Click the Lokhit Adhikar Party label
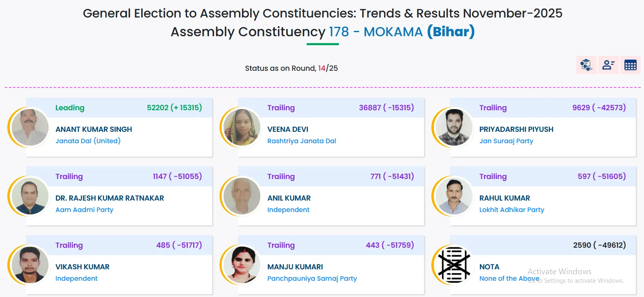 point(512,210)
